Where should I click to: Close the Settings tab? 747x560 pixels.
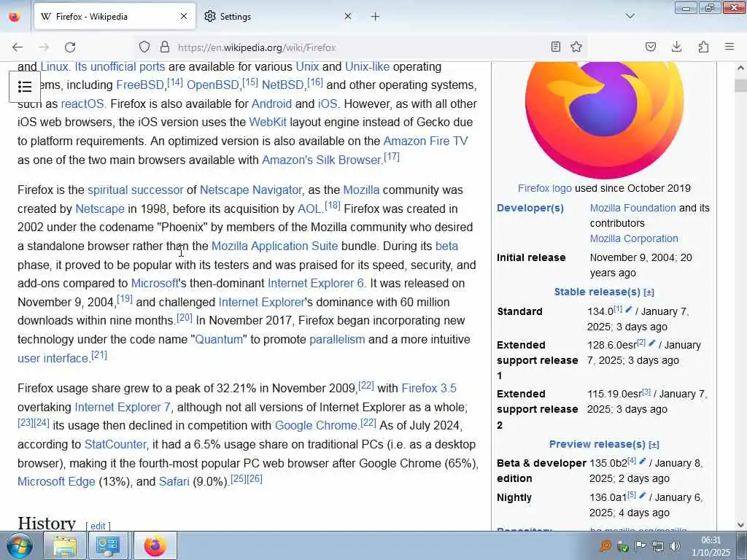coord(348,17)
